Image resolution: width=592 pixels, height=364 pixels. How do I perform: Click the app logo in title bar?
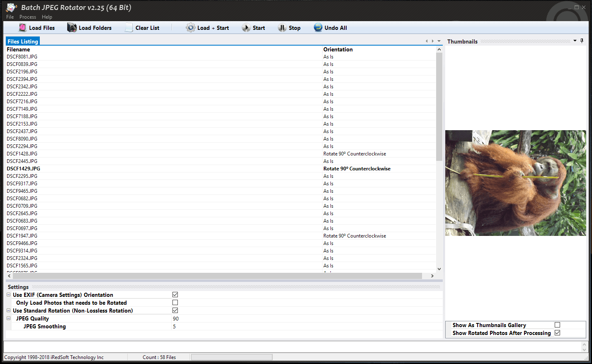click(11, 7)
